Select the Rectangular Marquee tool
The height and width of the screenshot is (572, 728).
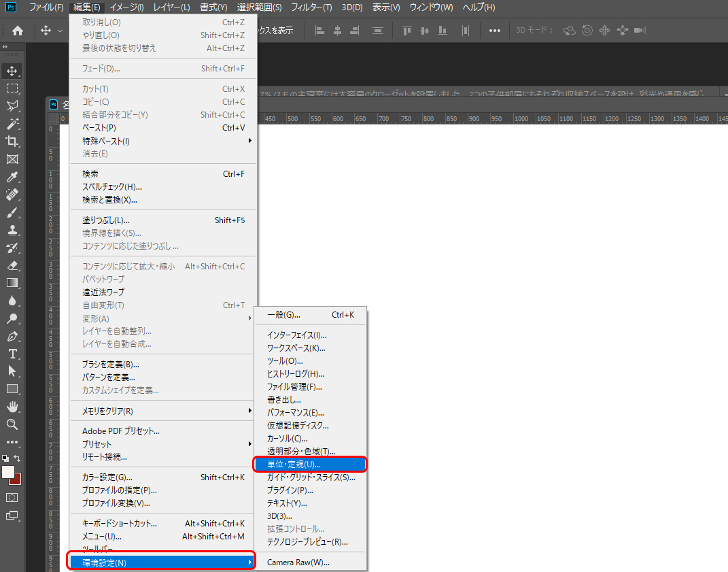click(x=12, y=88)
